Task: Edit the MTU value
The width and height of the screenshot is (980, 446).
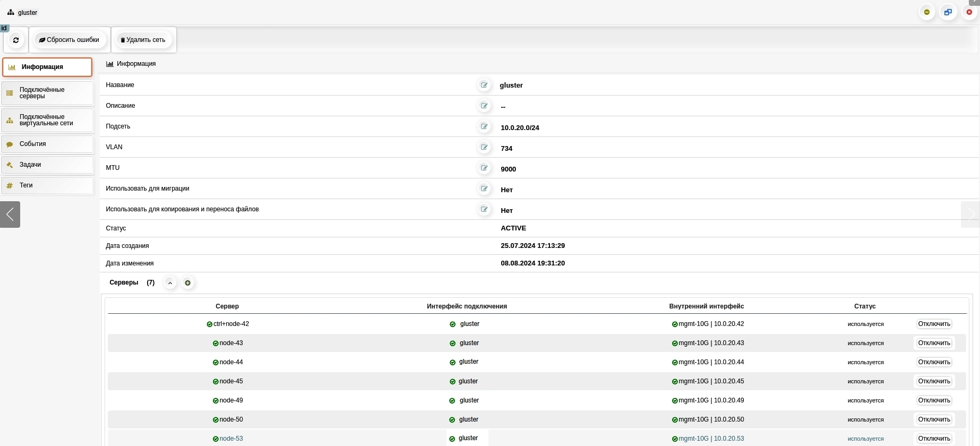Action: [x=484, y=168]
